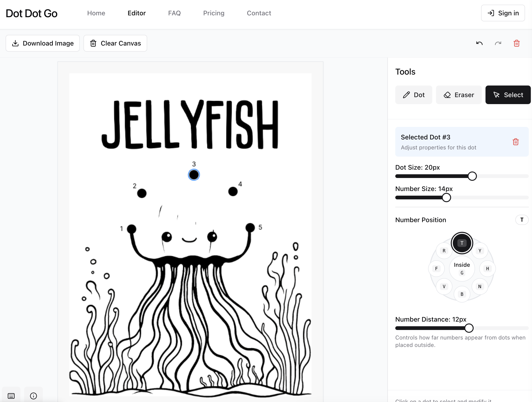Switch to the Eraser tool
This screenshot has height=402, width=532.
[458, 95]
